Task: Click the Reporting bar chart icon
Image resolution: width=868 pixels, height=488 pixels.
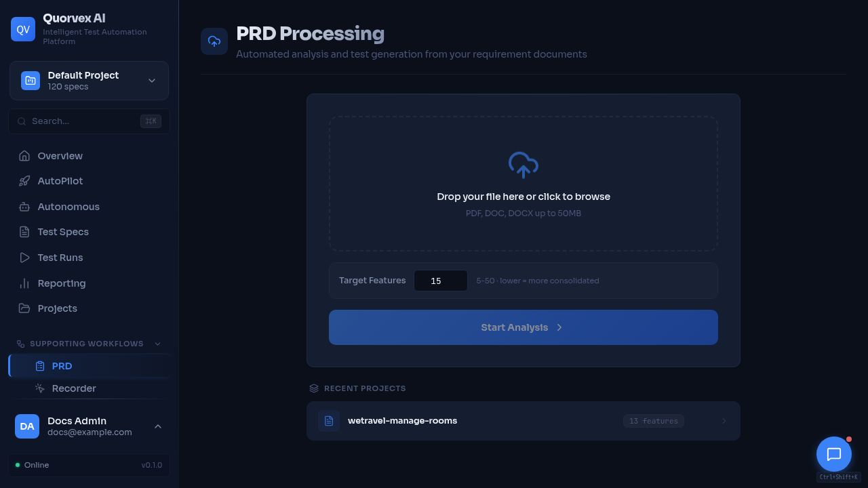Action: coord(24,283)
